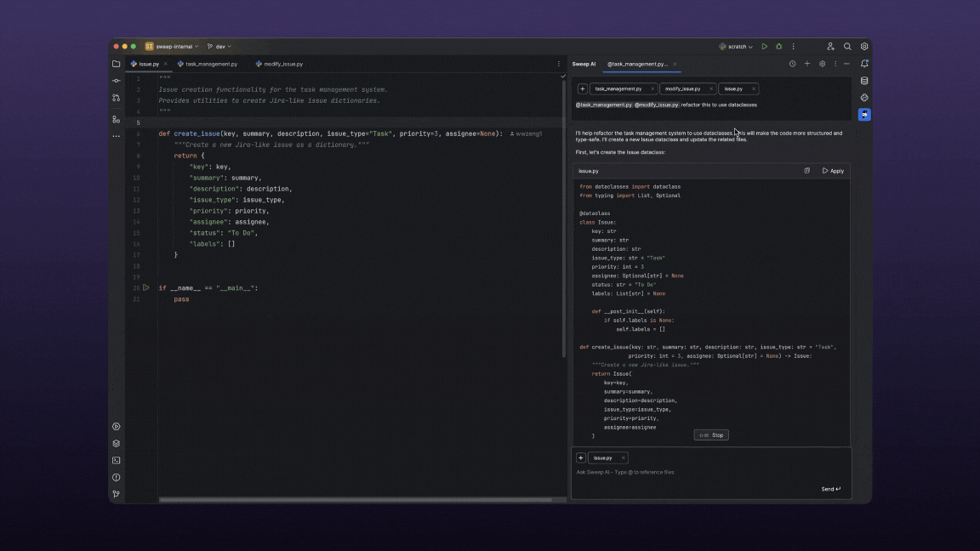The height and width of the screenshot is (551, 980).
Task: Open the Structure tool window icon
Action: click(x=117, y=119)
